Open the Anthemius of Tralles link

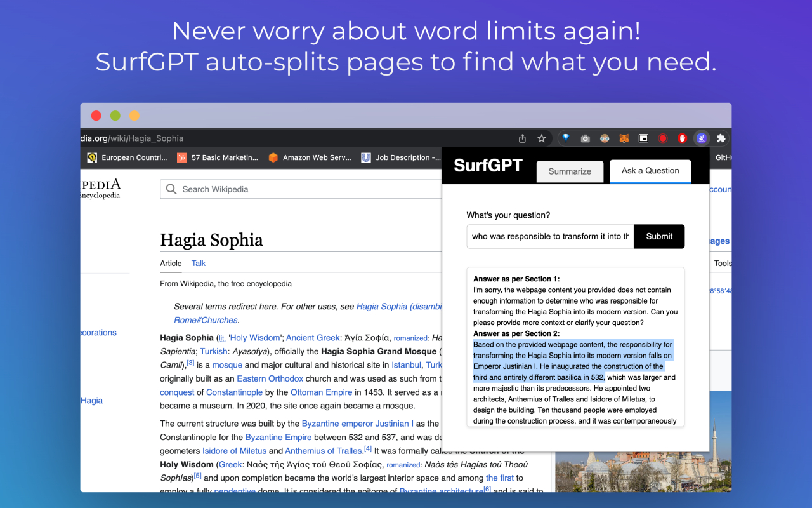[323, 451]
